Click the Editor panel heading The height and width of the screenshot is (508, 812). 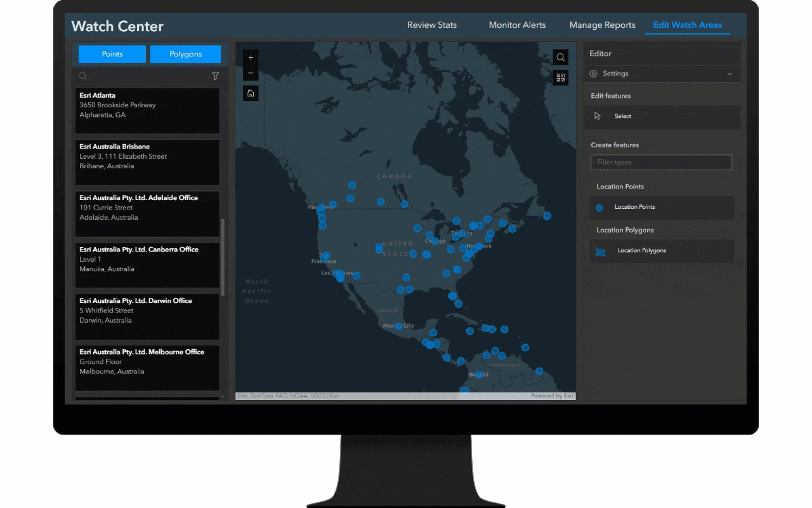pos(600,53)
